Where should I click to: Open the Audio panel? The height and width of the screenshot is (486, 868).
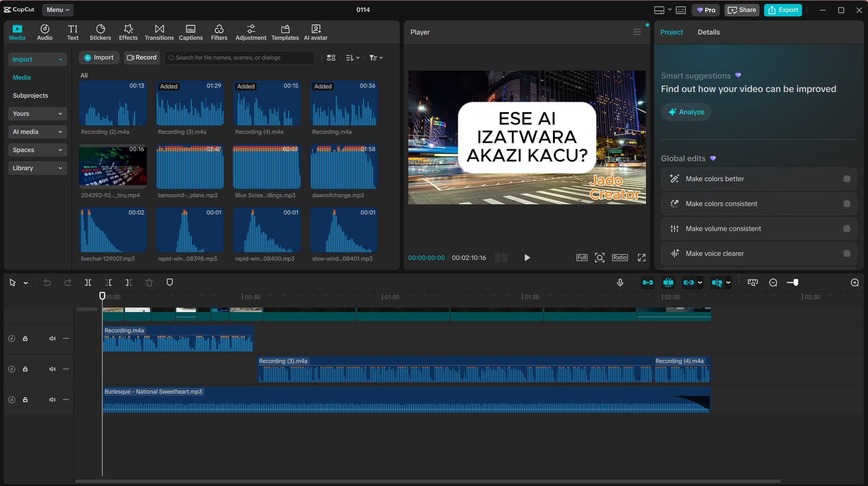(44, 32)
